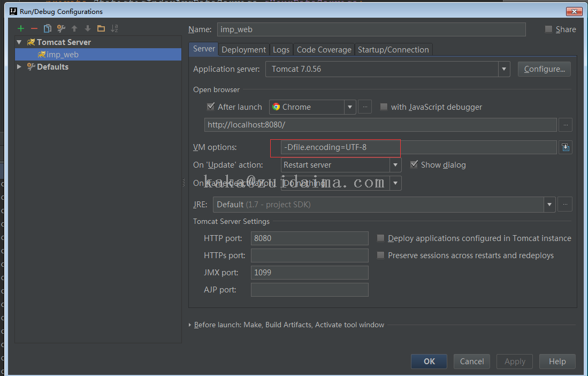588x376 pixels.
Task: Select the Defaults tree node
Action: (x=98, y=67)
